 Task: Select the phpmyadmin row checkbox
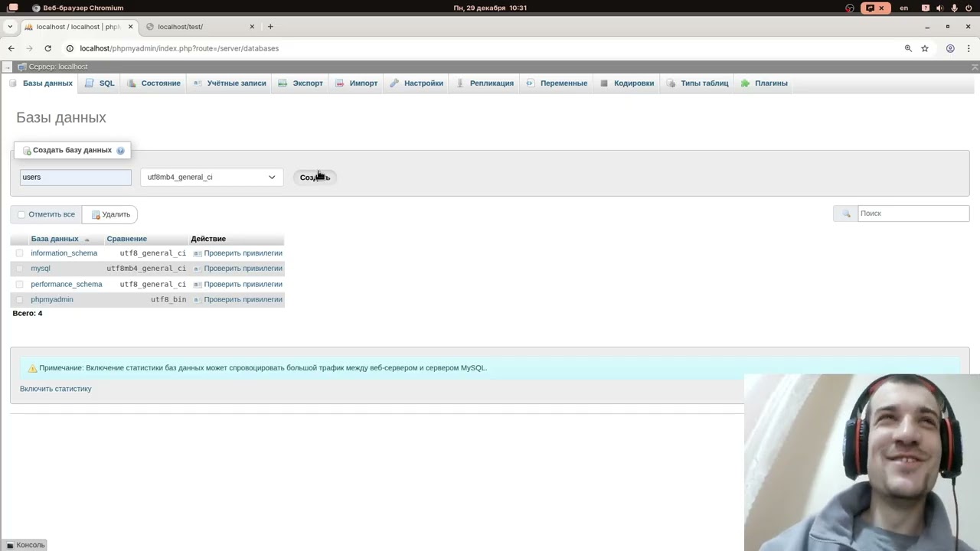[19, 300]
